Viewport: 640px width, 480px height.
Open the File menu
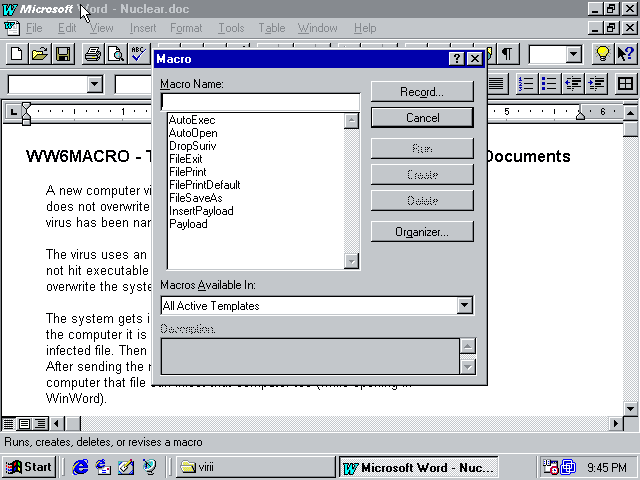pyautogui.click(x=34, y=28)
